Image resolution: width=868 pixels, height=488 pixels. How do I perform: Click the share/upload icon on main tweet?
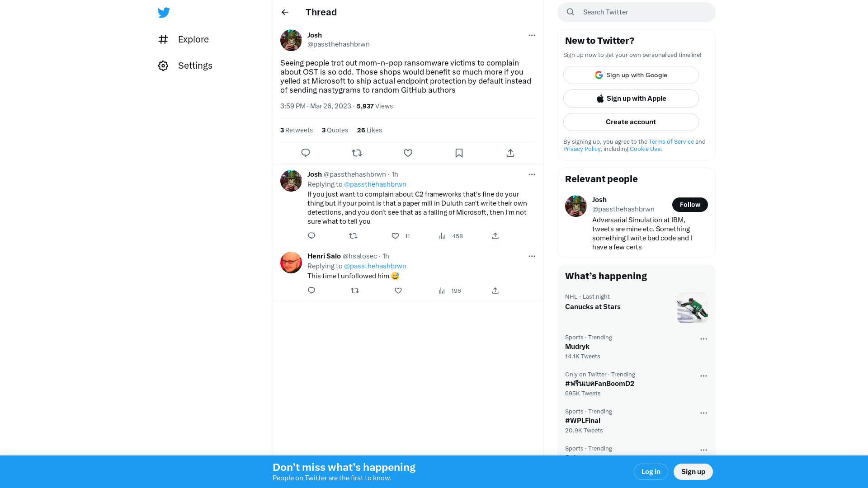coord(509,153)
